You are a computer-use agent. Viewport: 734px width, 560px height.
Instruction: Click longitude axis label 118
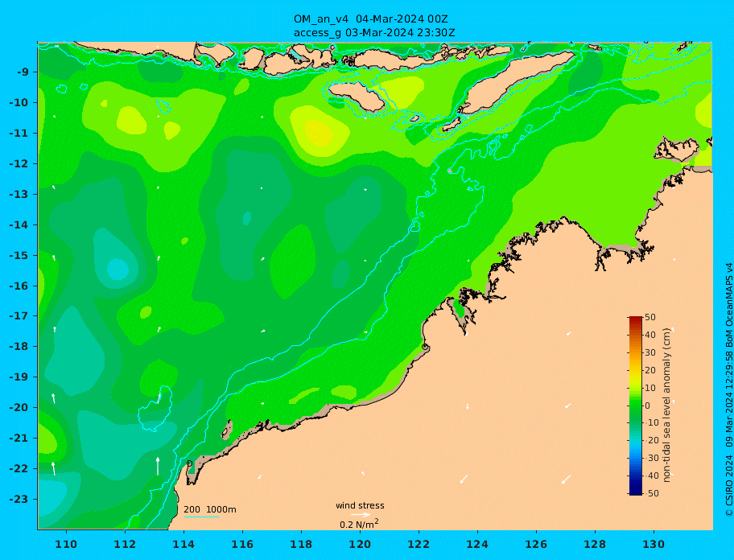[x=302, y=545]
